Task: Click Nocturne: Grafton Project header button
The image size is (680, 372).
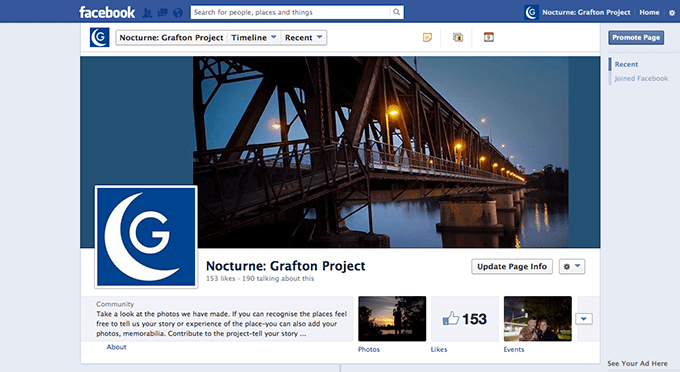Action: [x=171, y=38]
